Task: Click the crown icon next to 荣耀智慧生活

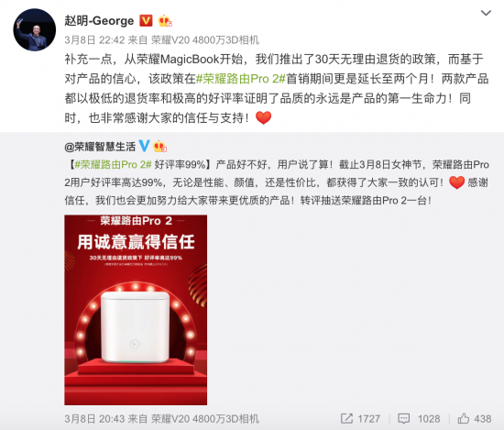Action: pyautogui.click(x=159, y=147)
